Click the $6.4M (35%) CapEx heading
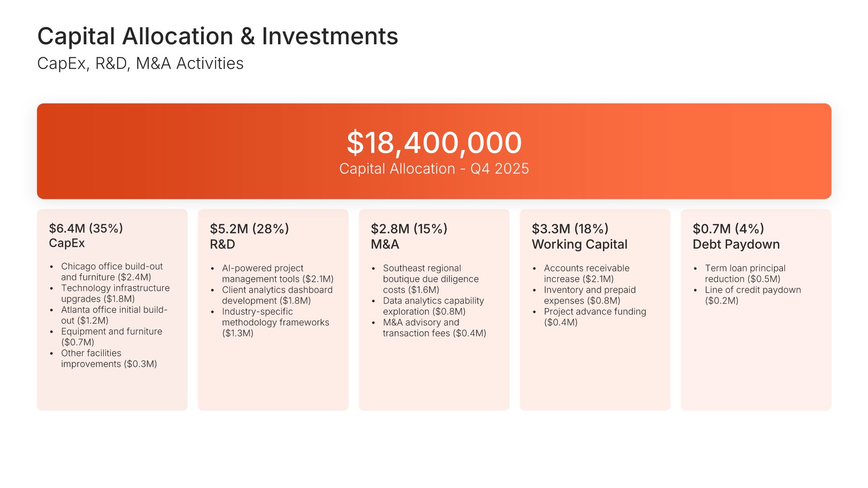The height and width of the screenshot is (488, 868). 86,235
